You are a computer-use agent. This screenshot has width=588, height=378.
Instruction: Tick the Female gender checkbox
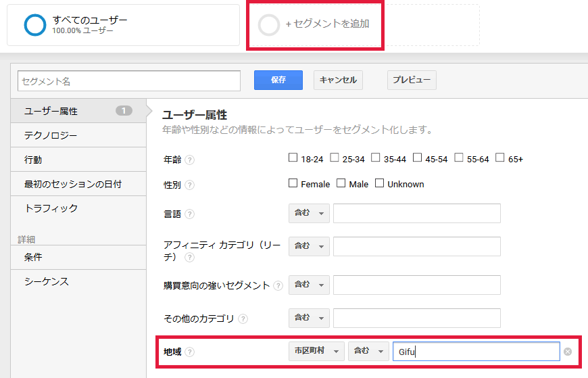pyautogui.click(x=293, y=183)
